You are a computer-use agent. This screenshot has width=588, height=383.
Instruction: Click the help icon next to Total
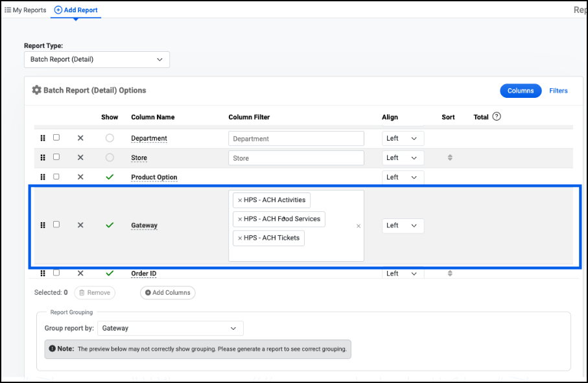497,117
